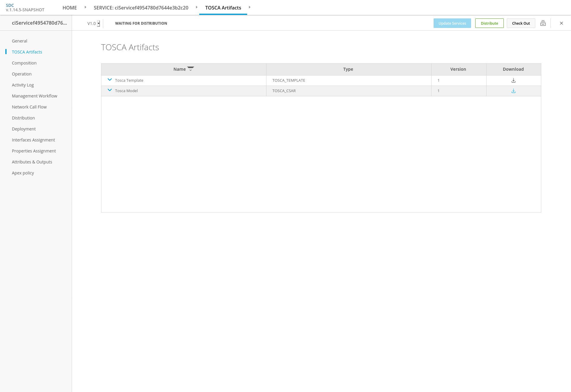Select the Apex policy menu item
The image size is (571, 392).
click(23, 173)
